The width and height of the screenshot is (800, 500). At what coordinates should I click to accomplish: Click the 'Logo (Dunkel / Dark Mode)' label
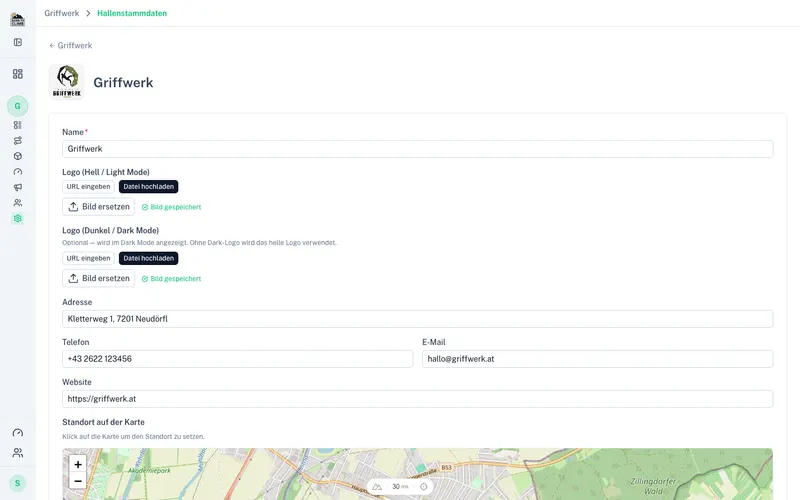[111, 230]
